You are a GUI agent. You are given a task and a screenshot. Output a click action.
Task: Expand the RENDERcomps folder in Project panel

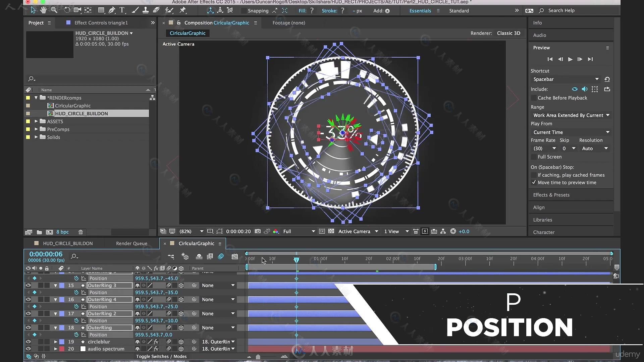[x=36, y=98]
